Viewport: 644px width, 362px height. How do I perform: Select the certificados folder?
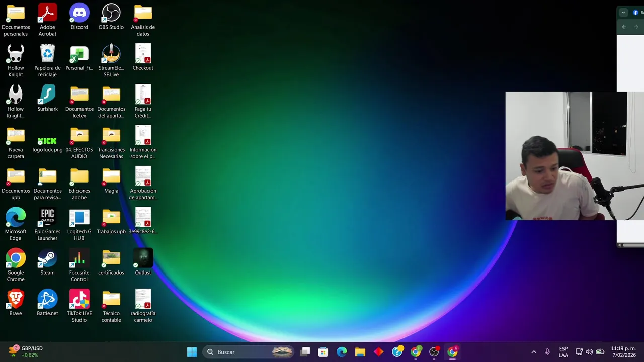pyautogui.click(x=111, y=261)
